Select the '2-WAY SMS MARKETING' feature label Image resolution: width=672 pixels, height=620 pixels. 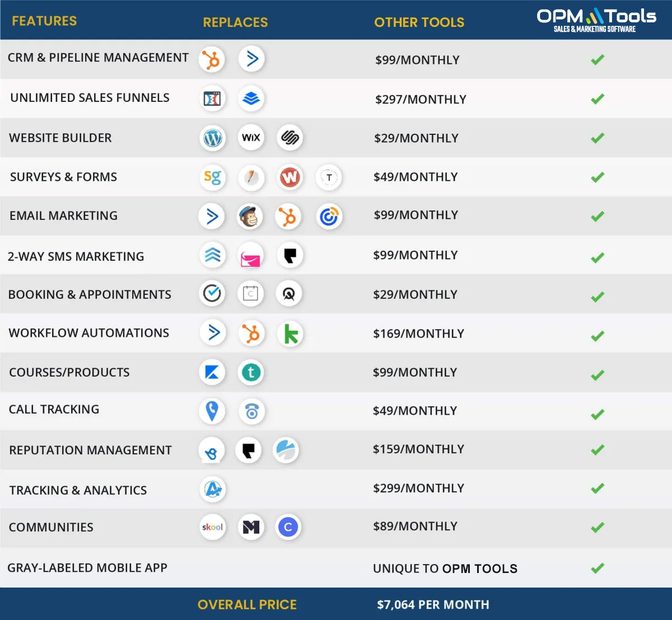[x=76, y=256]
